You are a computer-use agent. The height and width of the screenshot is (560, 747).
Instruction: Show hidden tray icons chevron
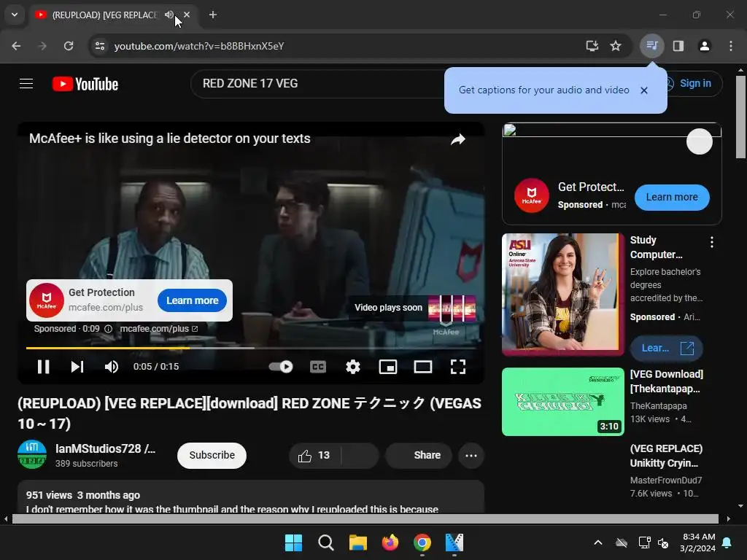pos(598,542)
